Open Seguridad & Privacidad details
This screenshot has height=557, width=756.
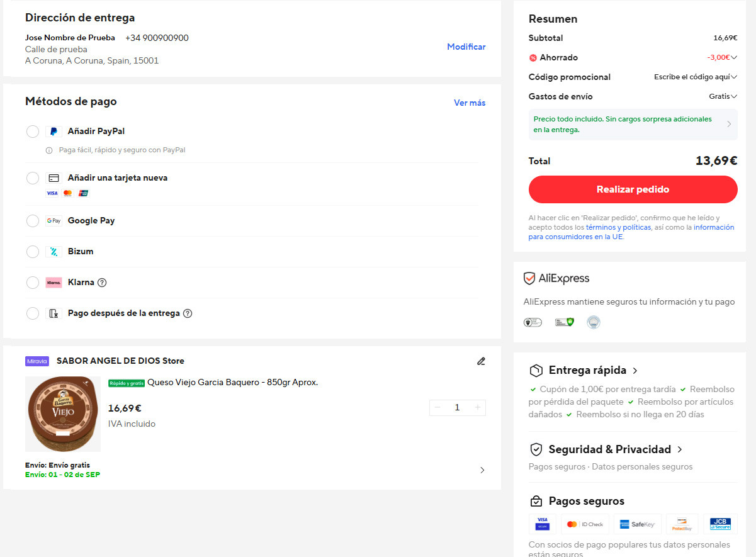coord(679,450)
